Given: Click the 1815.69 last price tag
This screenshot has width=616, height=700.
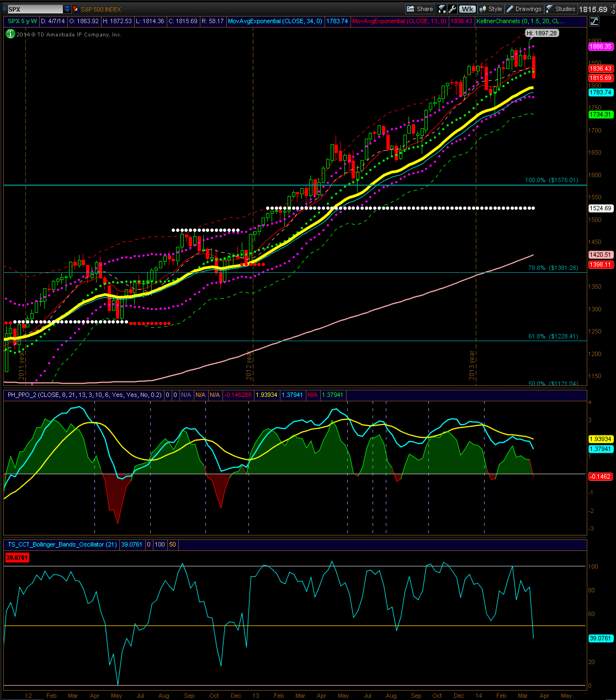Looking at the screenshot, I should point(601,78).
